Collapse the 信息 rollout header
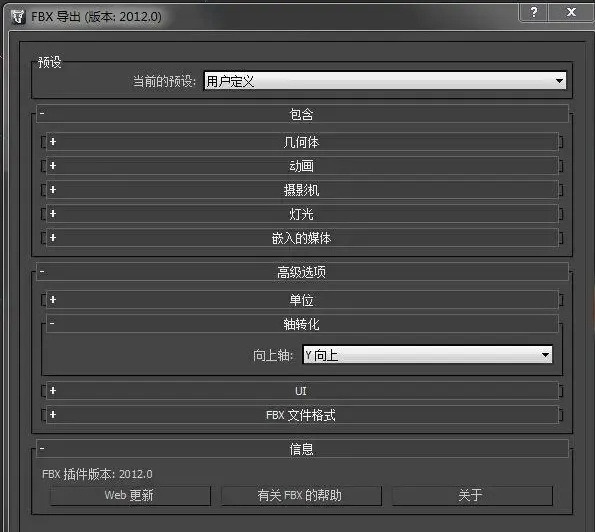595x532 pixels. point(302,449)
